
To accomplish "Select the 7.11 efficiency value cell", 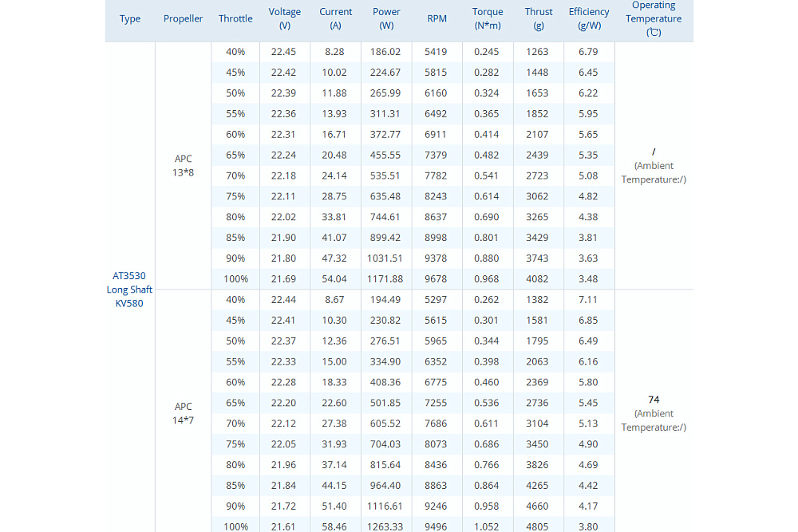I will (x=588, y=300).
